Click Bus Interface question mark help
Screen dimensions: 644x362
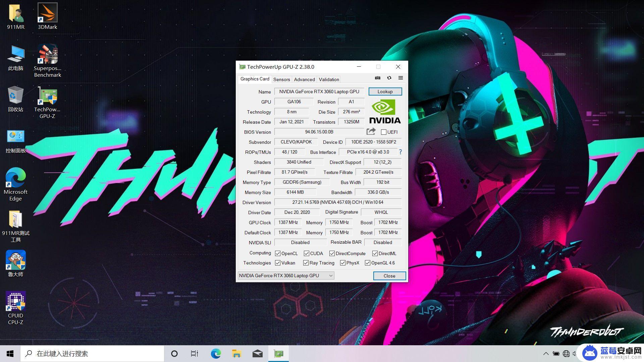pos(400,152)
